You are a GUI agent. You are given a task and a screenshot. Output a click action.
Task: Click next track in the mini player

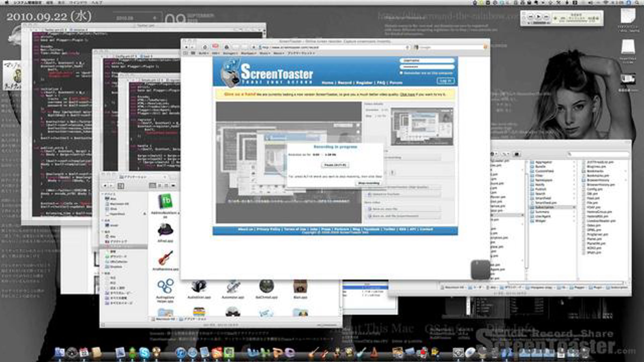pos(546,17)
